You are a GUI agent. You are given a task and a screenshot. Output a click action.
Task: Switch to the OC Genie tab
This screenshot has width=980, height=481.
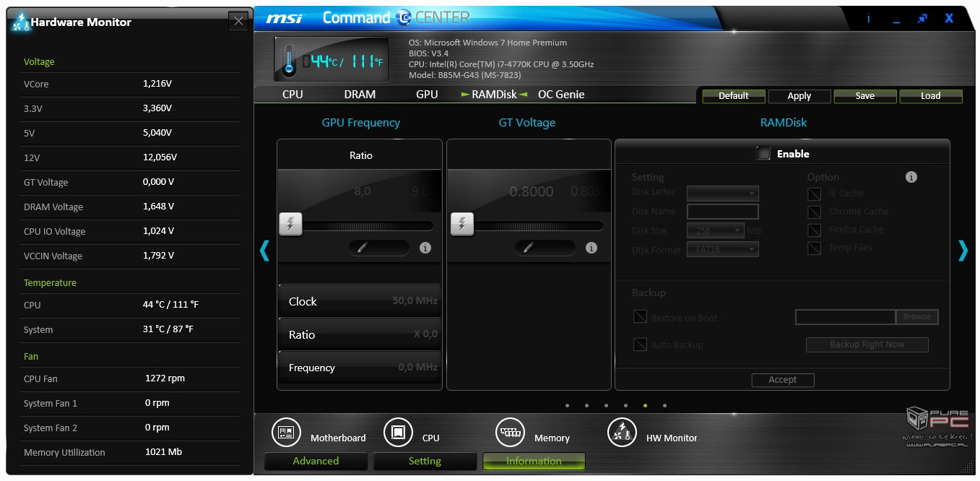point(561,95)
